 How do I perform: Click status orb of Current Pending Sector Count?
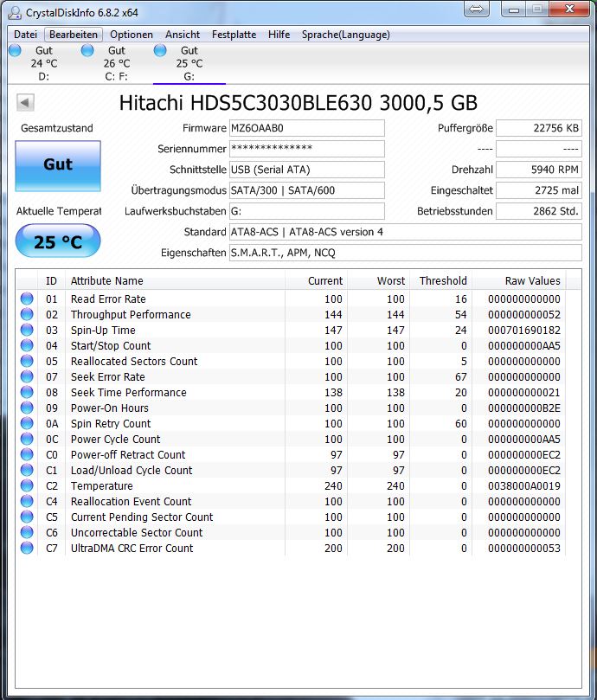pos(27,517)
